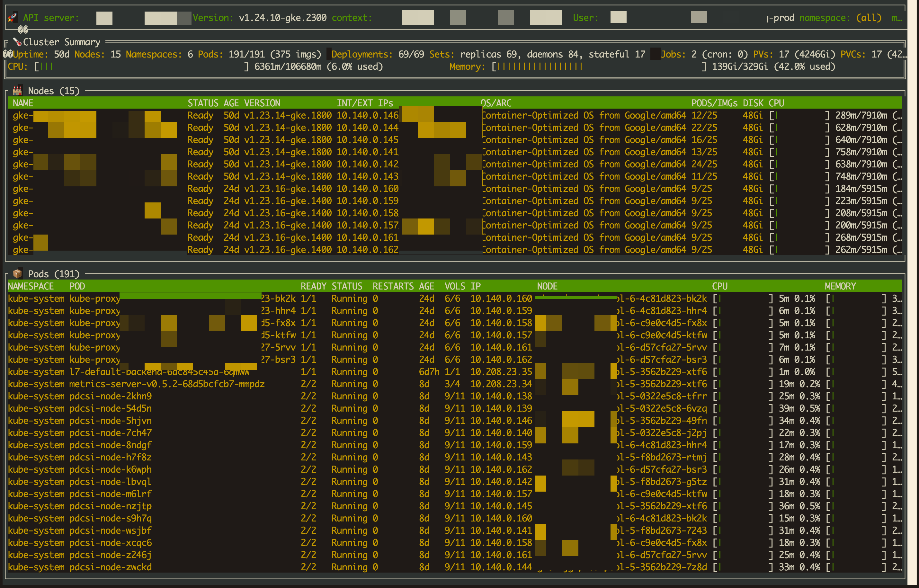The height and width of the screenshot is (588, 919).
Task: Click Version v1.24.10-gke.2300 text
Action: [x=260, y=18]
